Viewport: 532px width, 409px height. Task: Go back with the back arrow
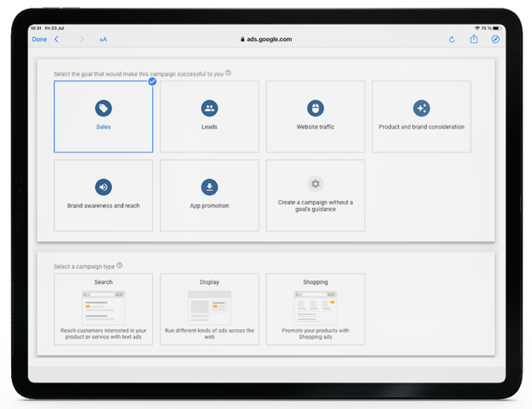56,39
